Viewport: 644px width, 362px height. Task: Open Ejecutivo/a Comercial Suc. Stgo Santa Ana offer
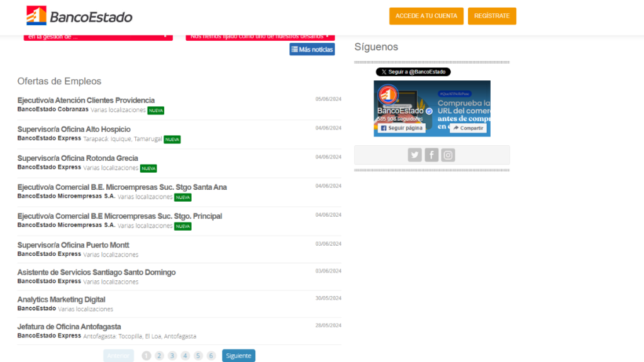[x=122, y=187]
